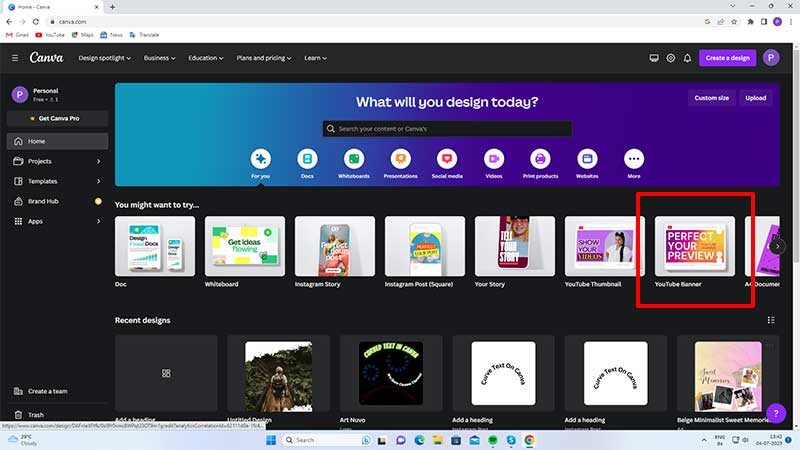Expand Projects arrow in sidebar
800x450 pixels.
98,161
